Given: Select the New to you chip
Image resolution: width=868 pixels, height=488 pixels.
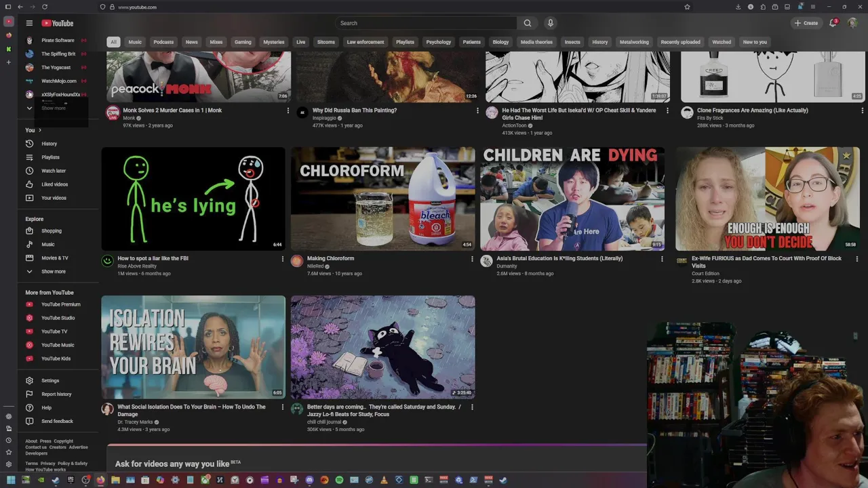Looking at the screenshot, I should (755, 42).
